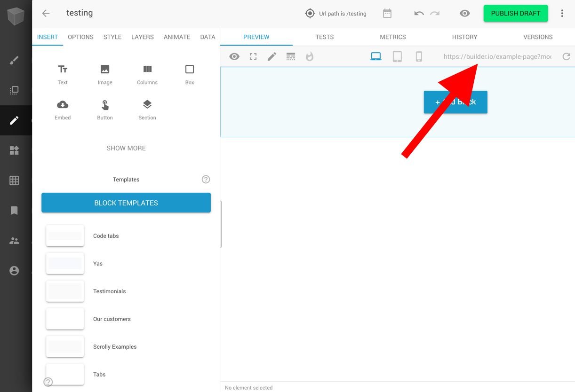
Task: Insert an Embed block
Action: point(63,110)
